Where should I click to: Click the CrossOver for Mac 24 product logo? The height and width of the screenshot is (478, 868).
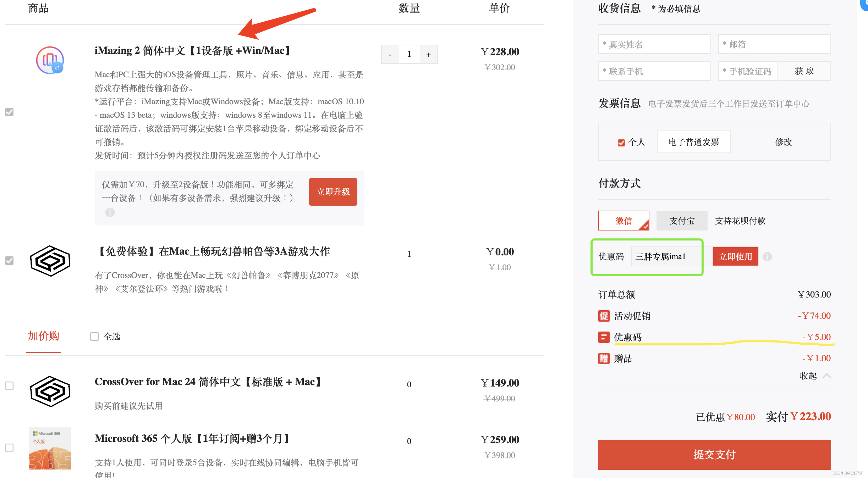[50, 391]
